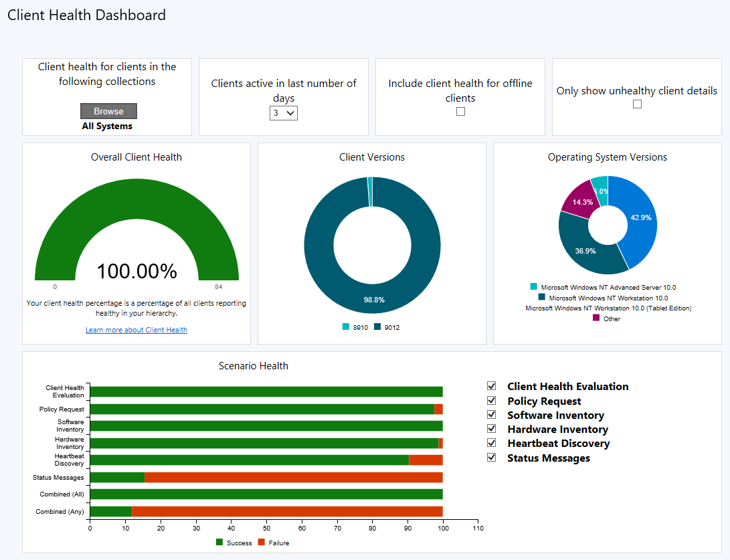
Task: Check only show unhealthy client details
Action: click(x=637, y=104)
